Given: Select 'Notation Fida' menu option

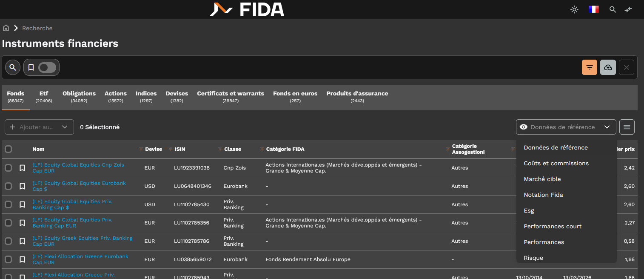Looking at the screenshot, I should 543,195.
